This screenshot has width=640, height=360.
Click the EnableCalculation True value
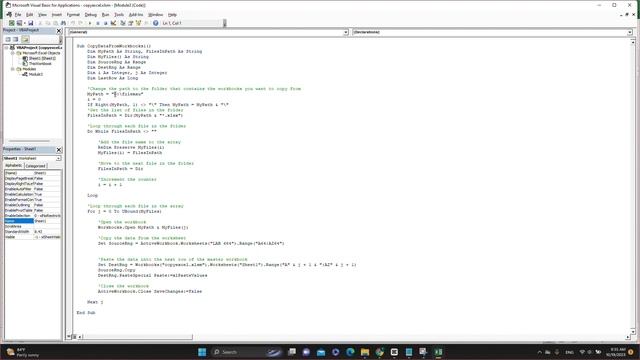coord(47,194)
